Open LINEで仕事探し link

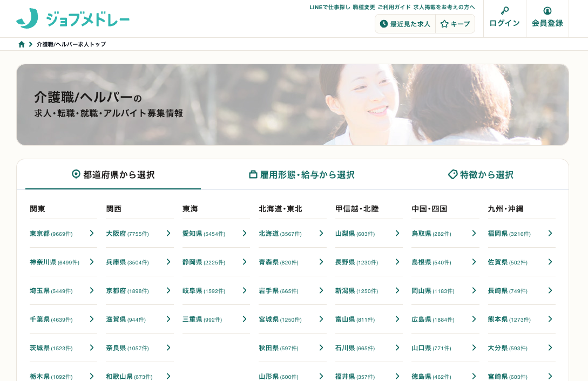click(329, 7)
